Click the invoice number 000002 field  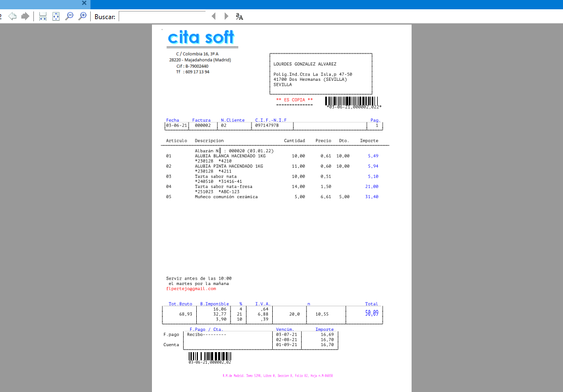(202, 126)
